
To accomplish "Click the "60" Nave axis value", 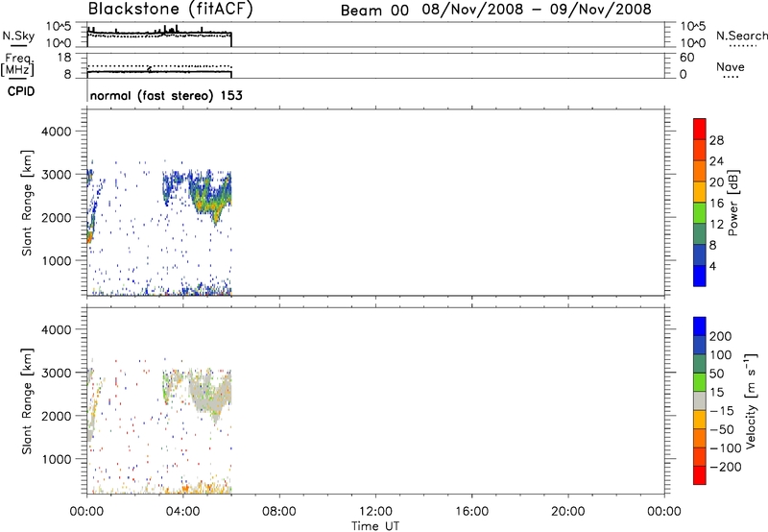I will point(686,58).
